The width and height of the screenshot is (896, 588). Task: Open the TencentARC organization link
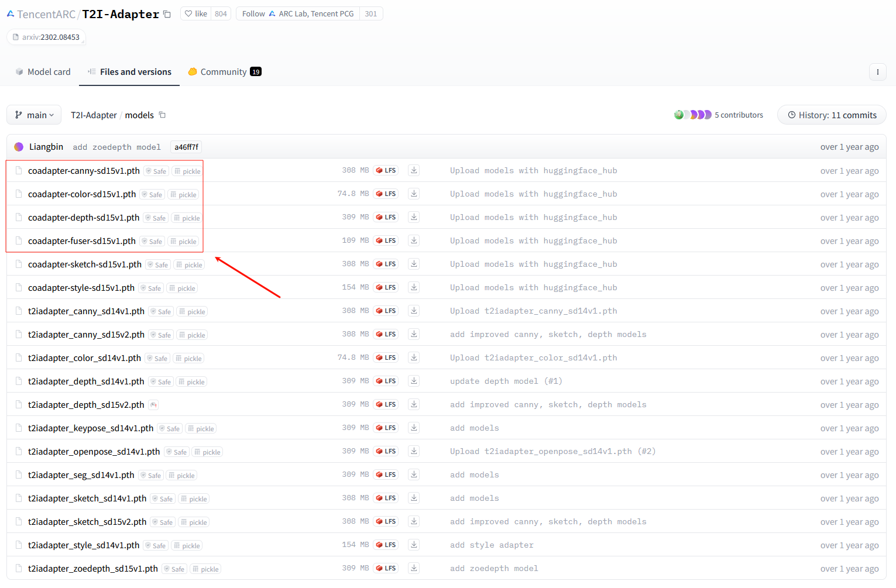(46, 14)
